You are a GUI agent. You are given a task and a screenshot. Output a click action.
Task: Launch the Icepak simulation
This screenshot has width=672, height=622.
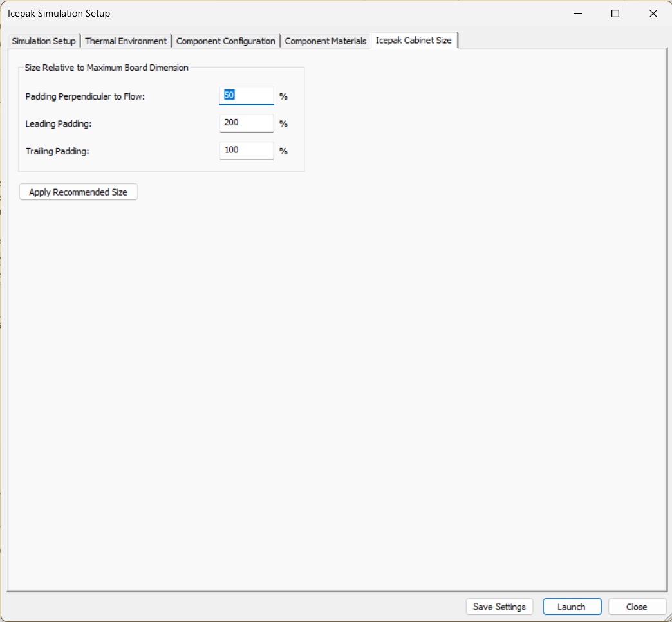(572, 607)
